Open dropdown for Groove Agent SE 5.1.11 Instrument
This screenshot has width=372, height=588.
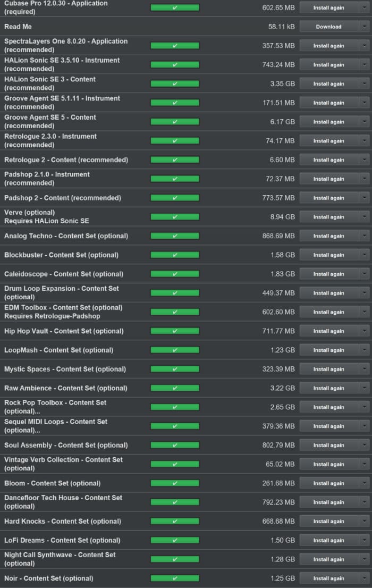point(364,103)
